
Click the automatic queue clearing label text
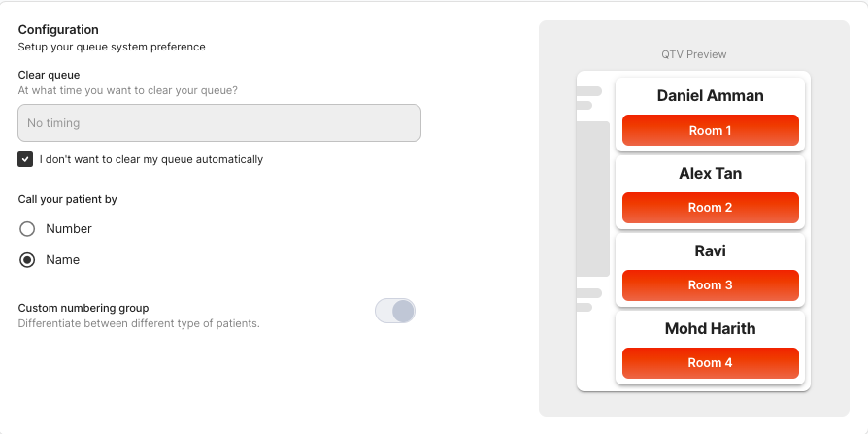(x=151, y=159)
